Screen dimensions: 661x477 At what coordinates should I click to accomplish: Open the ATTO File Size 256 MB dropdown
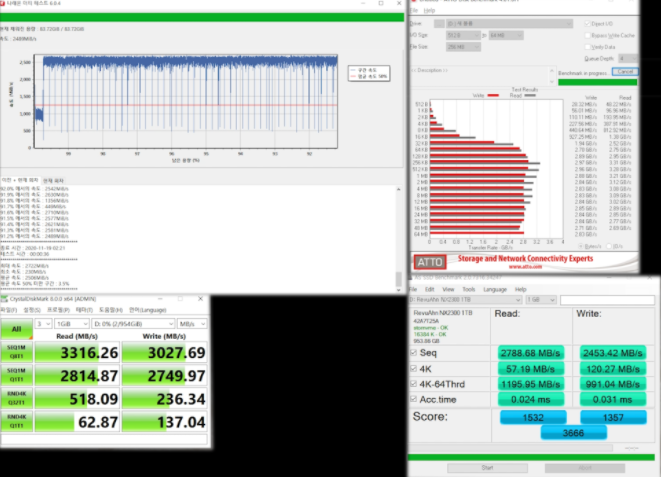click(463, 47)
